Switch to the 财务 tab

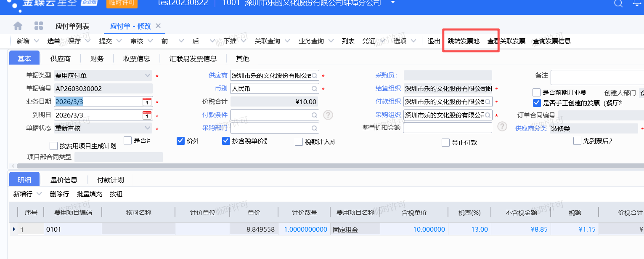pyautogui.click(x=97, y=59)
